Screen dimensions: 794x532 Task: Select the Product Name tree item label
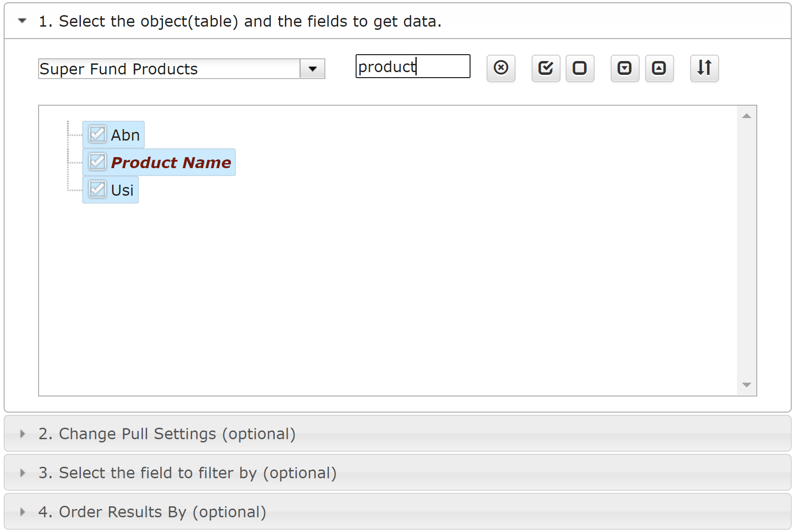[171, 163]
